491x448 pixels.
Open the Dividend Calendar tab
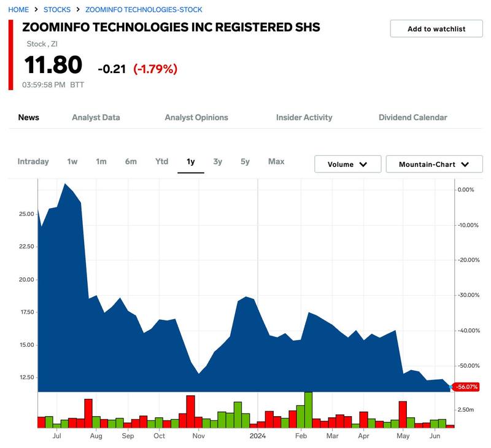412,117
